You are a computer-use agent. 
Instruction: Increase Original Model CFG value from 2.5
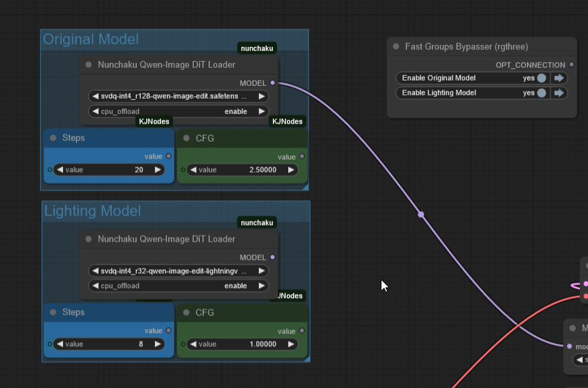290,170
